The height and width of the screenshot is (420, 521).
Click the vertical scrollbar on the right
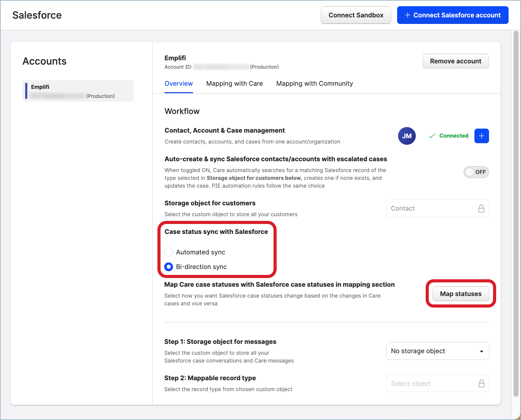tap(516, 214)
